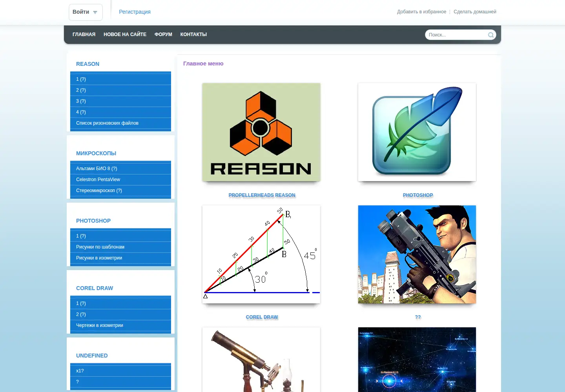The width and height of the screenshot is (565, 392).
Task: Click the REASON sidebar heading
Action: tap(87, 64)
